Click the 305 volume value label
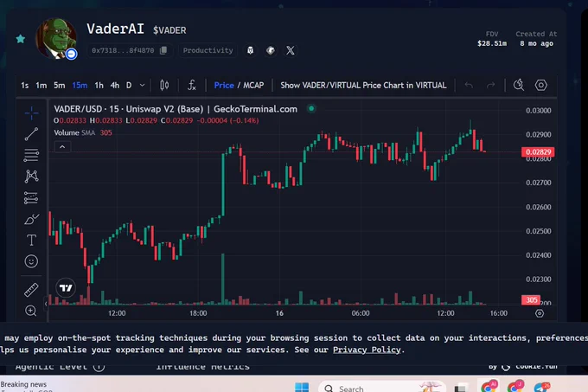Screen dimensions: 588x392 [x=531, y=299]
